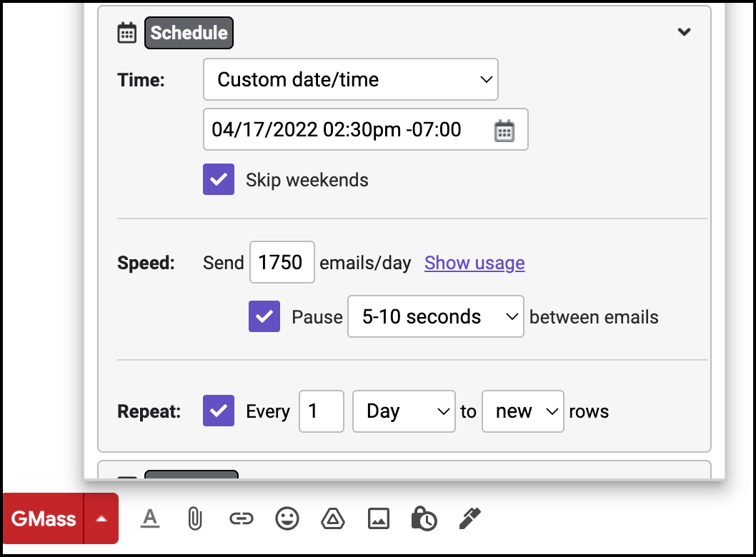756x557 pixels.
Task: Insert a link with chain icon
Action: [241, 518]
